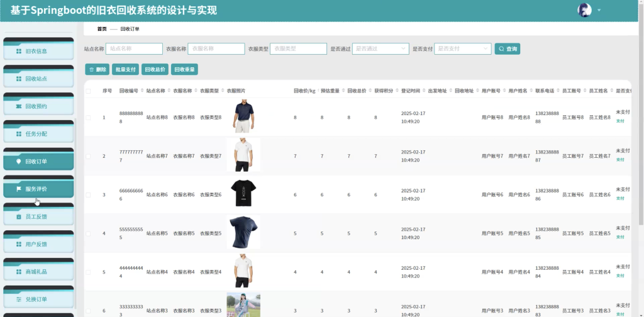The image size is (644, 317).
Task: Sort by the 回收编号 column arrows
Action: click(x=142, y=91)
